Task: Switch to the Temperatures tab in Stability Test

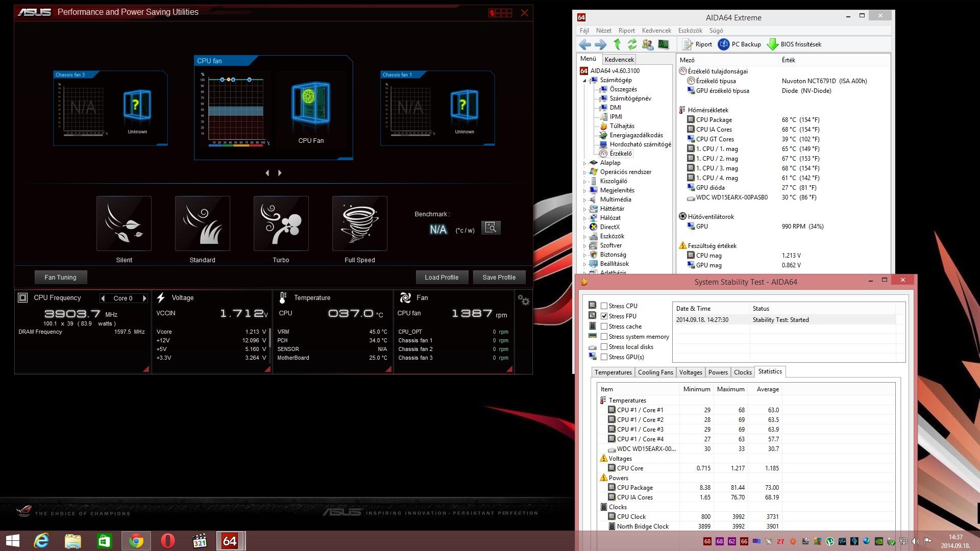Action: (x=613, y=372)
